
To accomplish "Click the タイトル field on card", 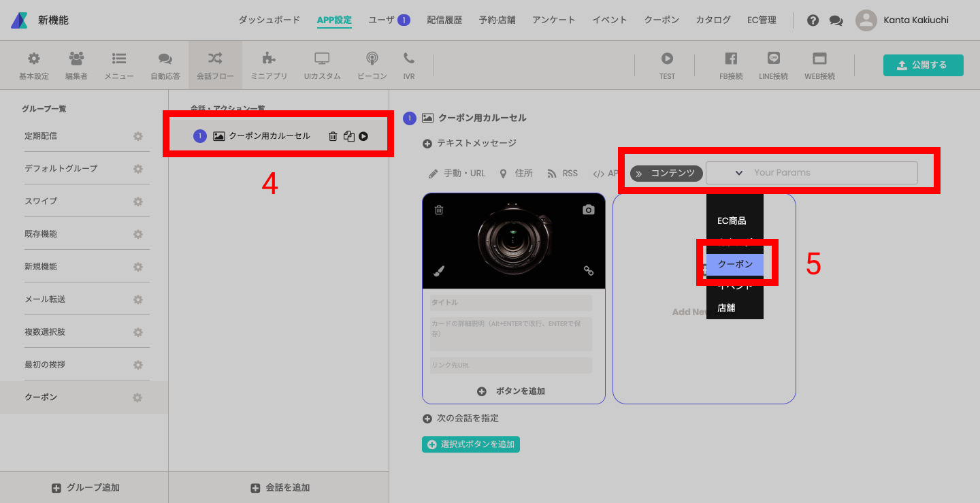I will pos(511,302).
